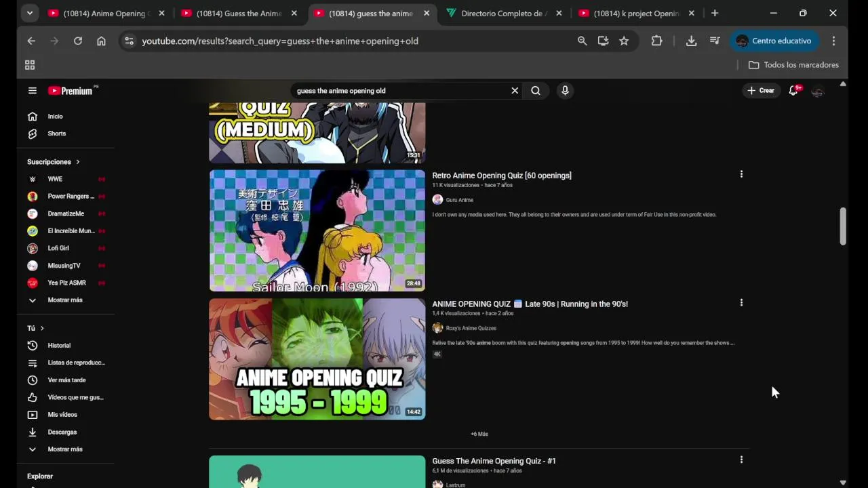The image size is (868, 488).
Task: View site information in address bar
Action: point(130,41)
